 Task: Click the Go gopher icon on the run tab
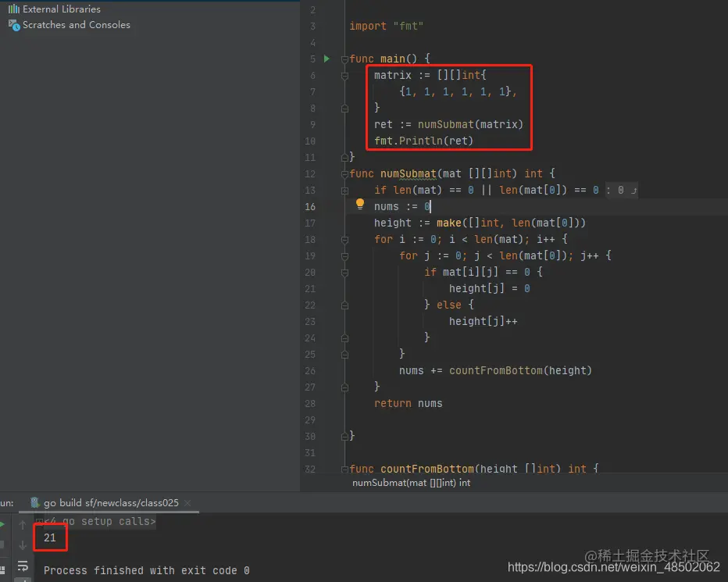(35, 502)
